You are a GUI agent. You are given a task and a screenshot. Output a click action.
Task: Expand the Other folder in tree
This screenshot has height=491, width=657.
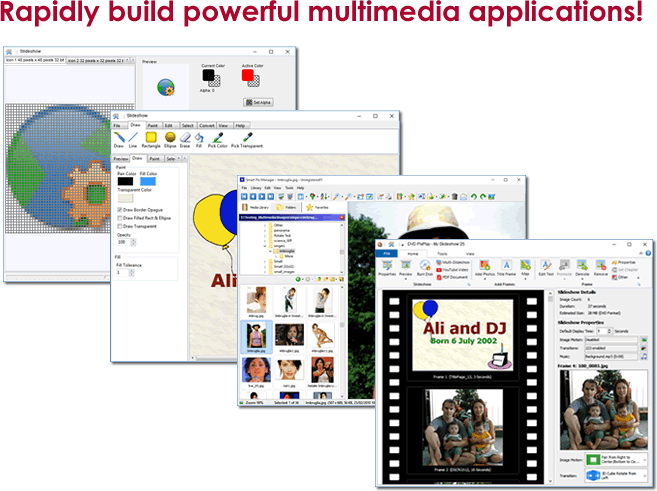coord(265,225)
